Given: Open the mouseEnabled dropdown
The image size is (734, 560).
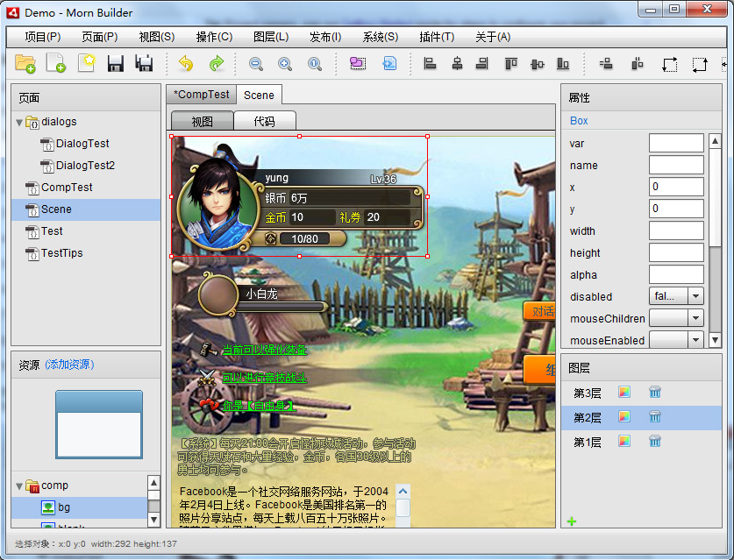Looking at the screenshot, I should (695, 340).
